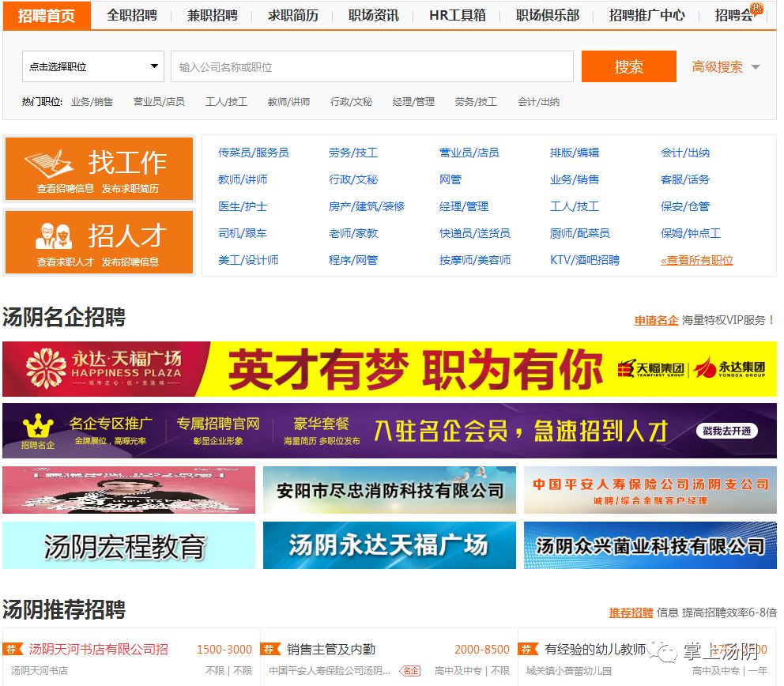The height and width of the screenshot is (686, 784).
Task: Switch to the 兼职招聘 tab
Action: 213,16
